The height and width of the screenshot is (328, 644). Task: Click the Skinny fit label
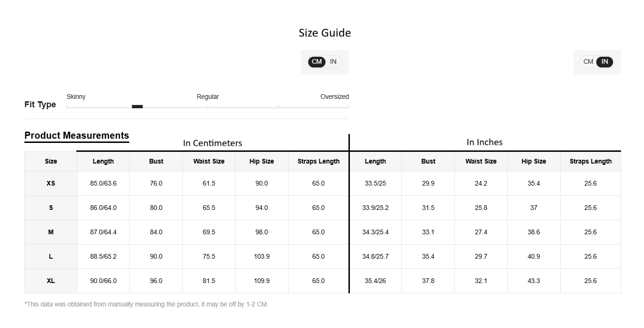76,97
